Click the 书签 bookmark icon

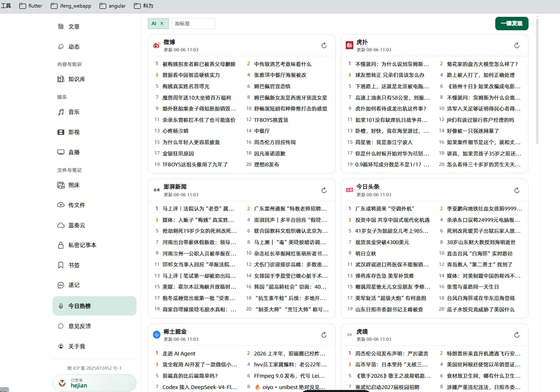[61, 265]
